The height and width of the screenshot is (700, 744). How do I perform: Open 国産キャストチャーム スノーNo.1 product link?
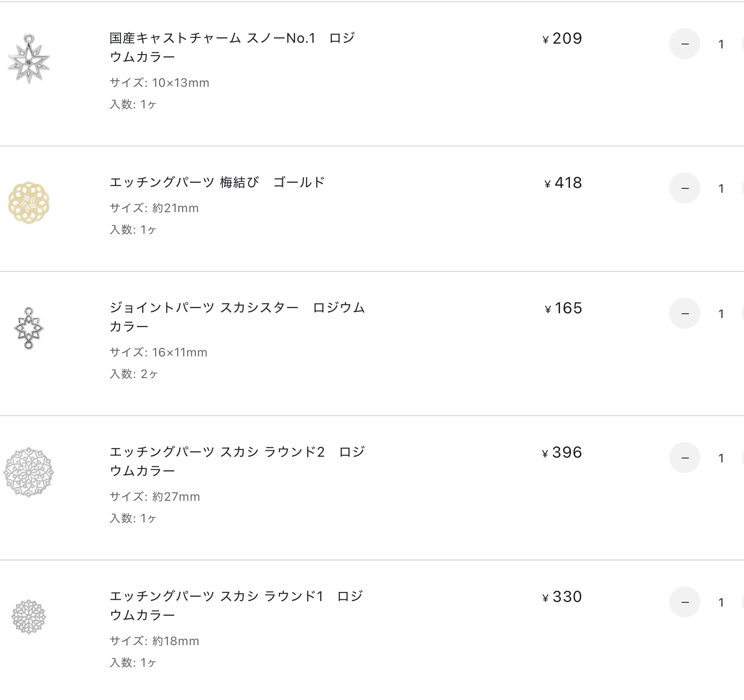pos(232,48)
